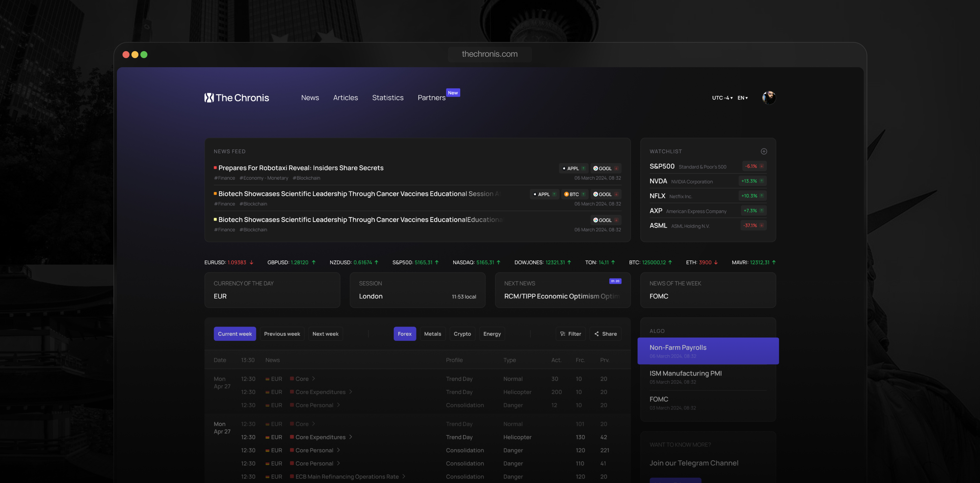Click GOOGL chip on the Robotaxi headline
This screenshot has height=483, width=980.
(x=605, y=168)
